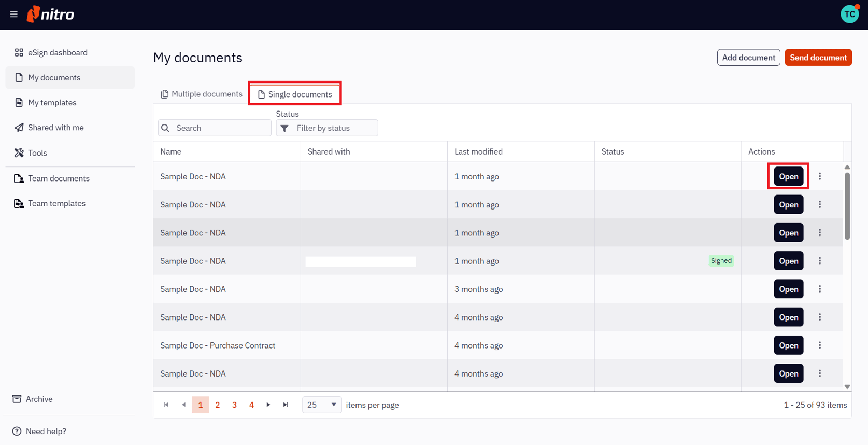The image size is (868, 445).
Task: Open the Filter by status dropdown
Action: pyautogui.click(x=327, y=128)
